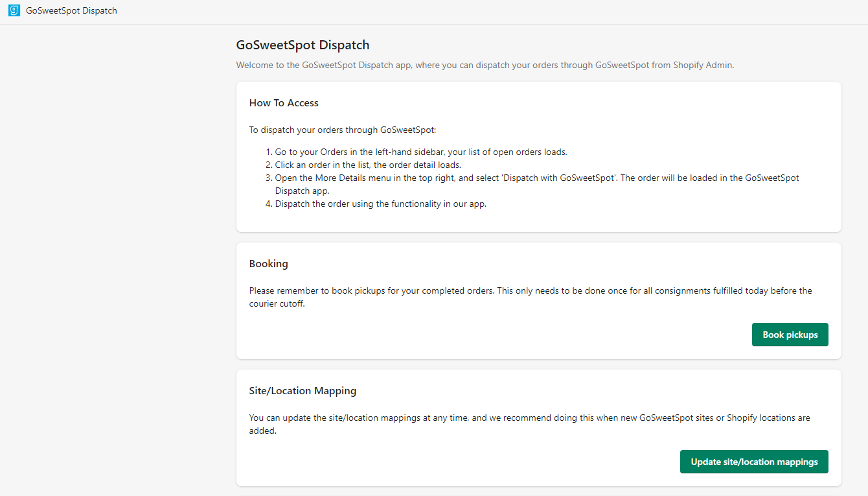The width and height of the screenshot is (868, 496).
Task: Click step 'Go to your Orders in the left-hand sidebar'
Action: (421, 152)
